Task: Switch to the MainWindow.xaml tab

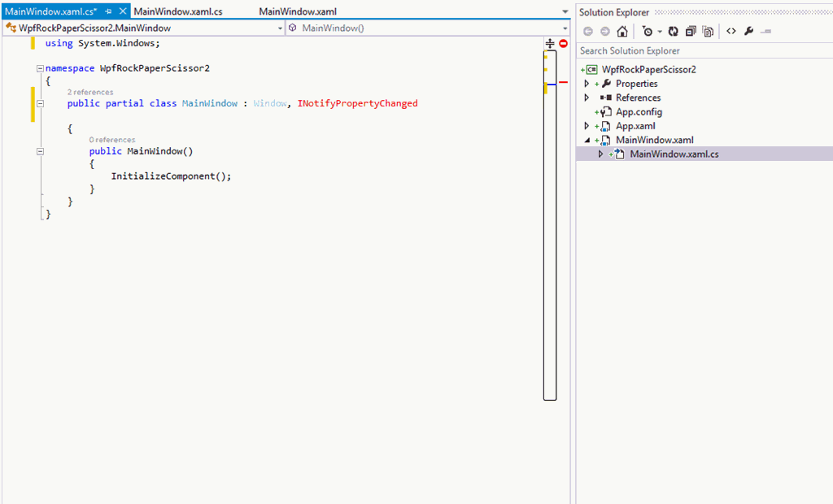Action: [298, 12]
